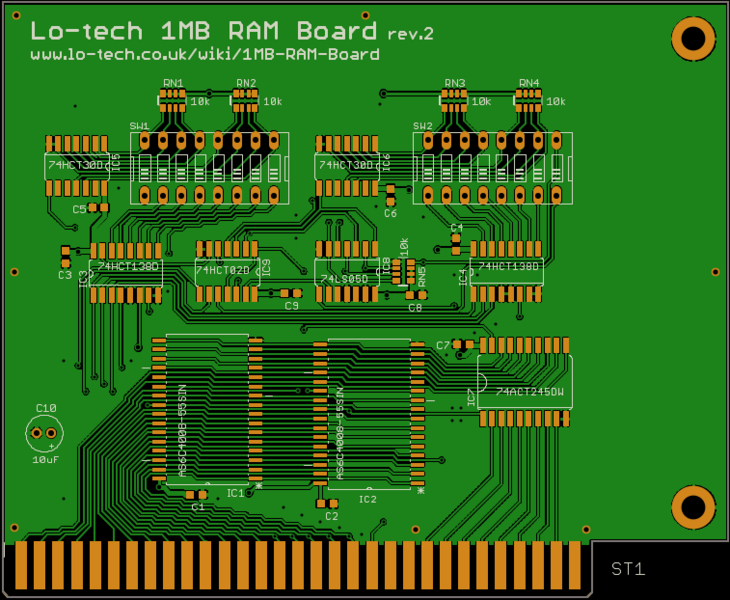
Task: Select the 74HCT30D chip marked IC6
Action: [x=347, y=166]
